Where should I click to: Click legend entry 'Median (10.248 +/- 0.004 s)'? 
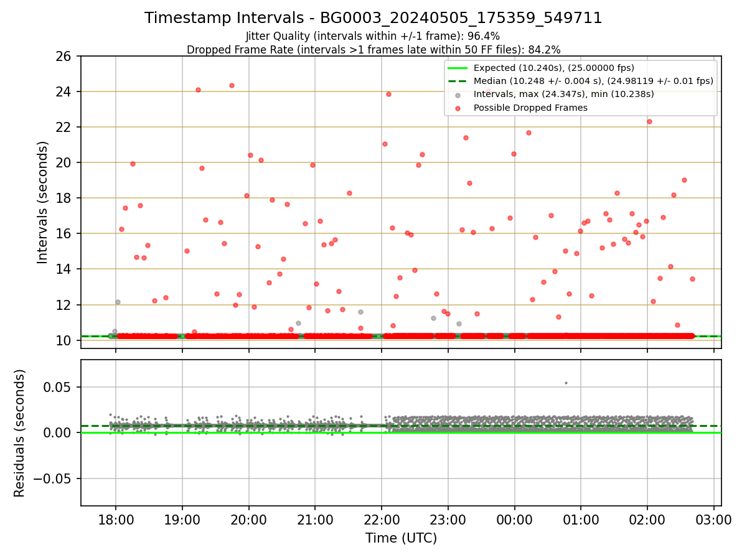tap(593, 81)
